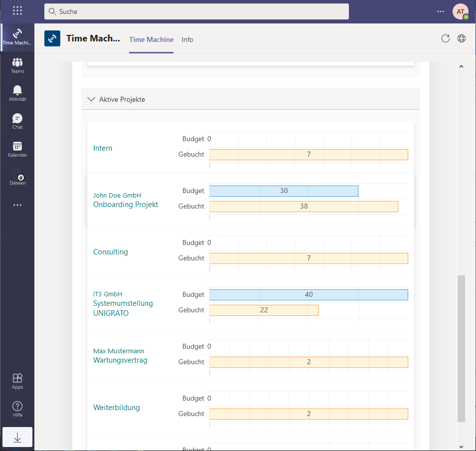
Task: Click the download arrow button
Action: 17,437
